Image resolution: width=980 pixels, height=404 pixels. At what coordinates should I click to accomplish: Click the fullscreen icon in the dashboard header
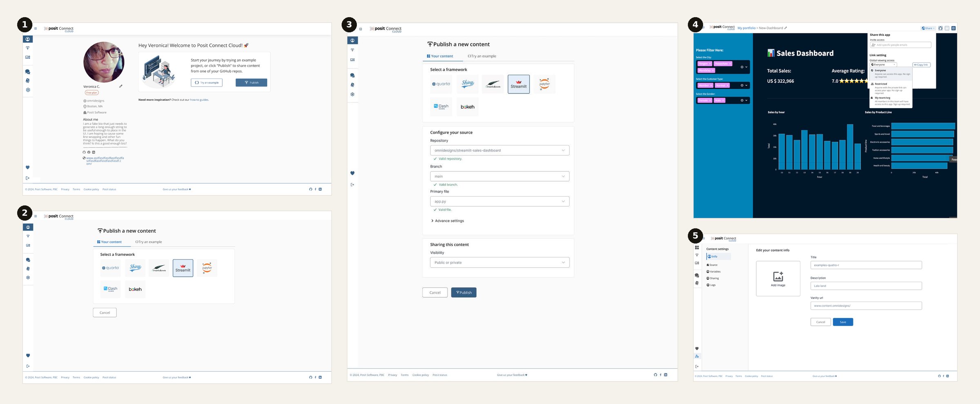pos(947,28)
